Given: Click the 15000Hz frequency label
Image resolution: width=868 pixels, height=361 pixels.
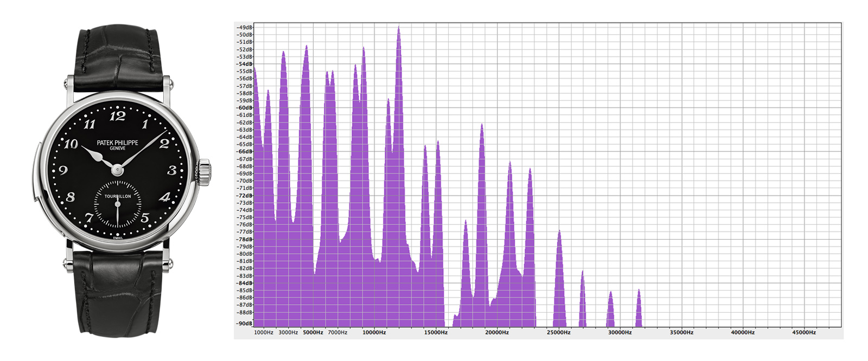Looking at the screenshot, I should point(436,332).
